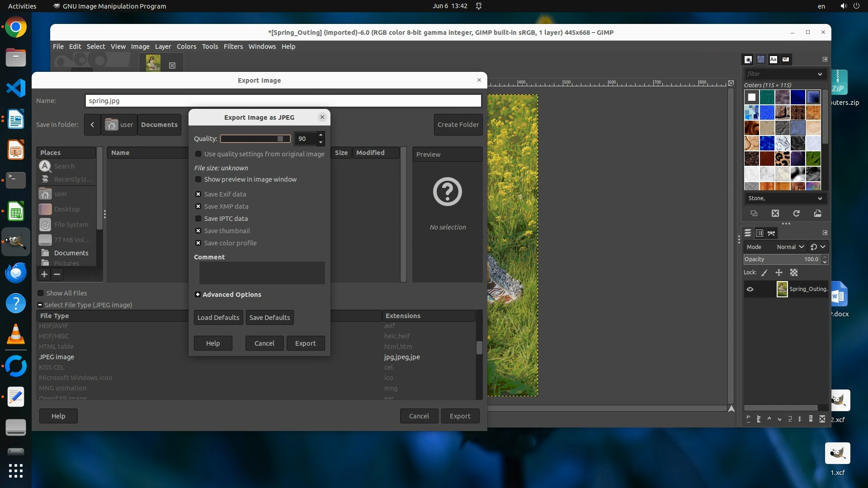Collapse the Select File Type section

click(40, 305)
